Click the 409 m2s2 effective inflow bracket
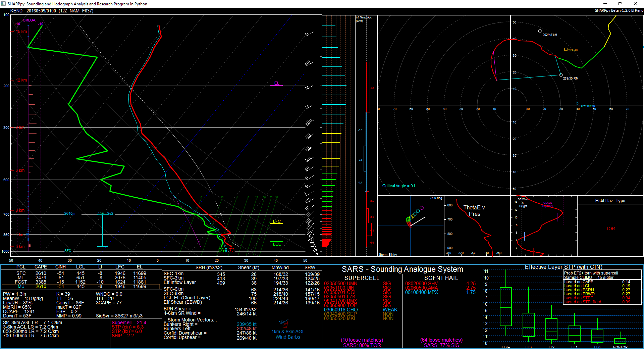 pos(103,231)
